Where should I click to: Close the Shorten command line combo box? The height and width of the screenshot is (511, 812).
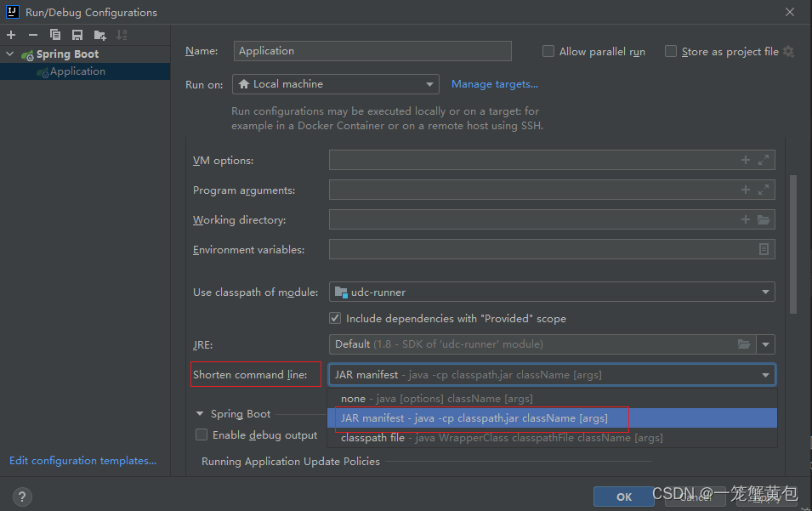552,375
